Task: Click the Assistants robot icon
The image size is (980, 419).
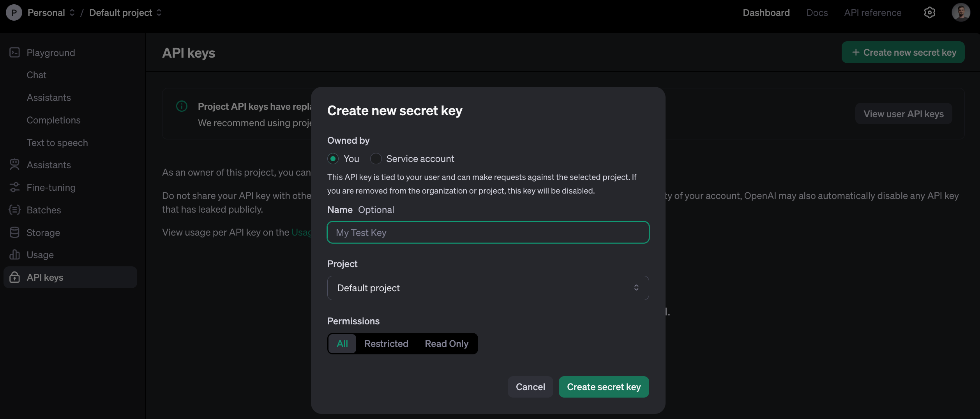Action: [x=14, y=165]
